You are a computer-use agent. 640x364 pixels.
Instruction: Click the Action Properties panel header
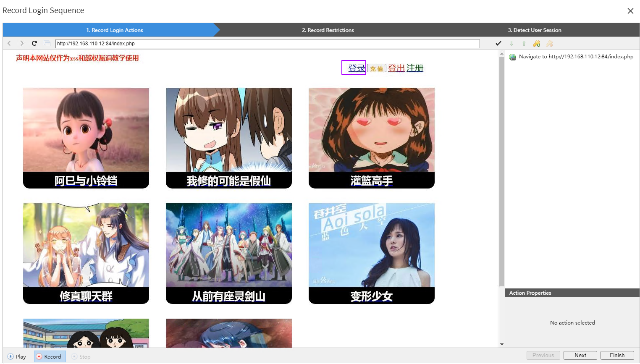[x=572, y=293]
